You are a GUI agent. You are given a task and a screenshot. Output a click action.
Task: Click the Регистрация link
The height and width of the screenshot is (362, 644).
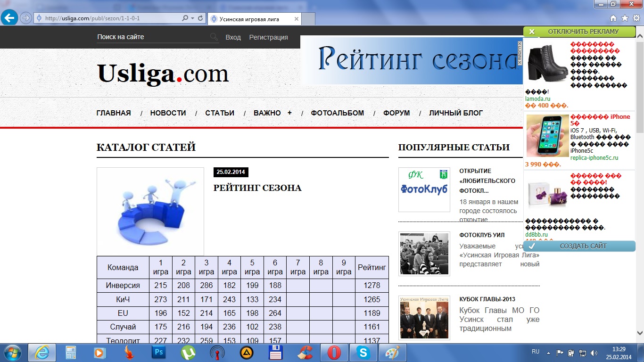click(x=268, y=37)
